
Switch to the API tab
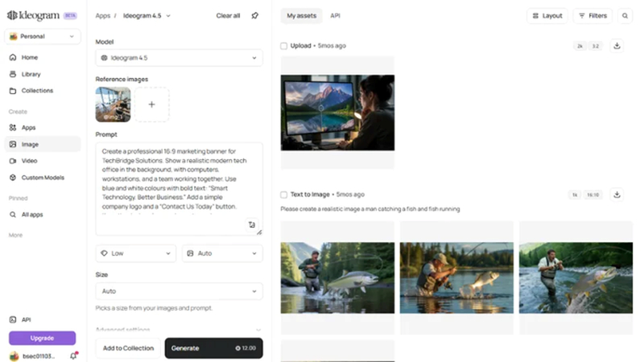pyautogui.click(x=335, y=15)
